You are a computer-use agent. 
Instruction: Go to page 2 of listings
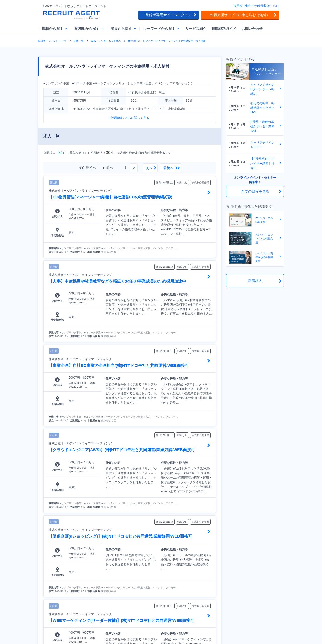point(134,168)
